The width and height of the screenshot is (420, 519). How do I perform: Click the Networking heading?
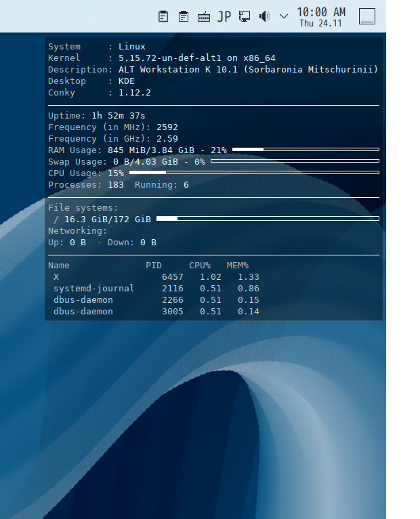78,230
